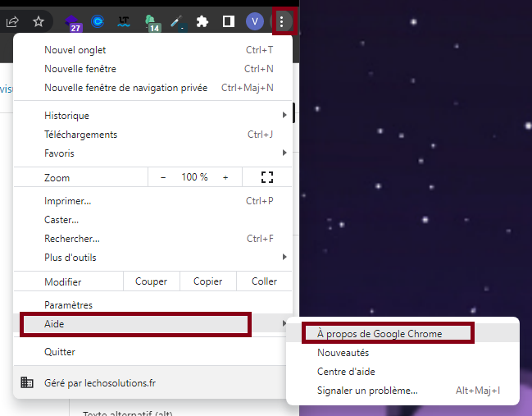This screenshot has width=532, height=416.
Task: Open Nouvelle fenêtre de navigation privée
Action: [x=152, y=88]
